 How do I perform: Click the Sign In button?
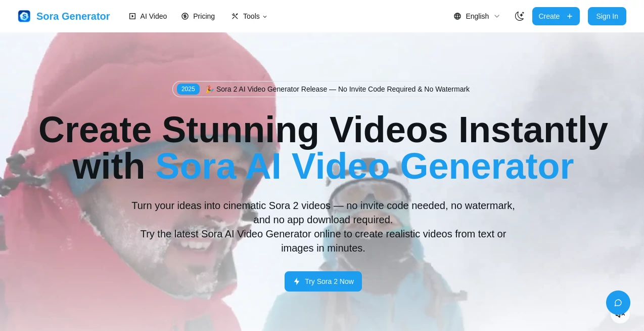pyautogui.click(x=607, y=16)
